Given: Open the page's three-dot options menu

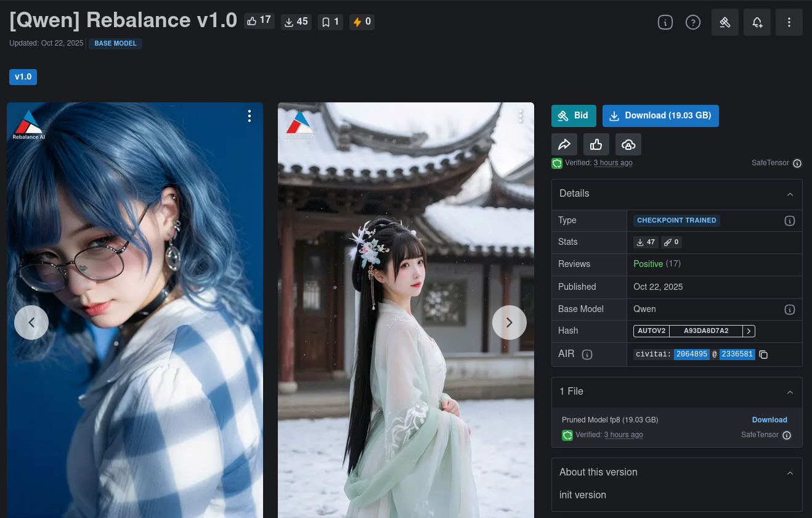Looking at the screenshot, I should 789,22.
